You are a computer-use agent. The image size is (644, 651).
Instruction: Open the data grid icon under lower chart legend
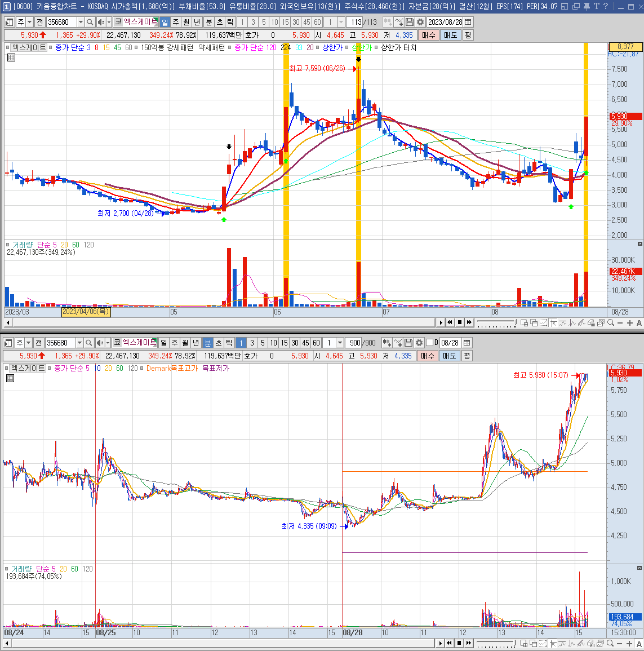(10, 378)
